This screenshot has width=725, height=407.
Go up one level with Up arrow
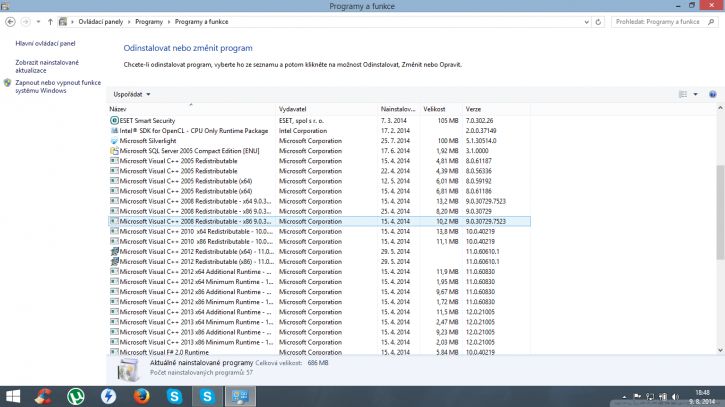point(50,22)
